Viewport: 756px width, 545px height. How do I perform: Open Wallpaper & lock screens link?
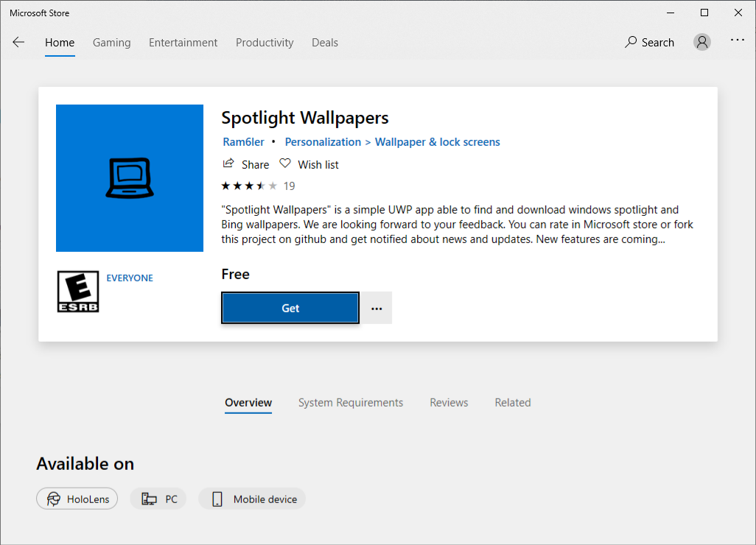click(x=437, y=142)
